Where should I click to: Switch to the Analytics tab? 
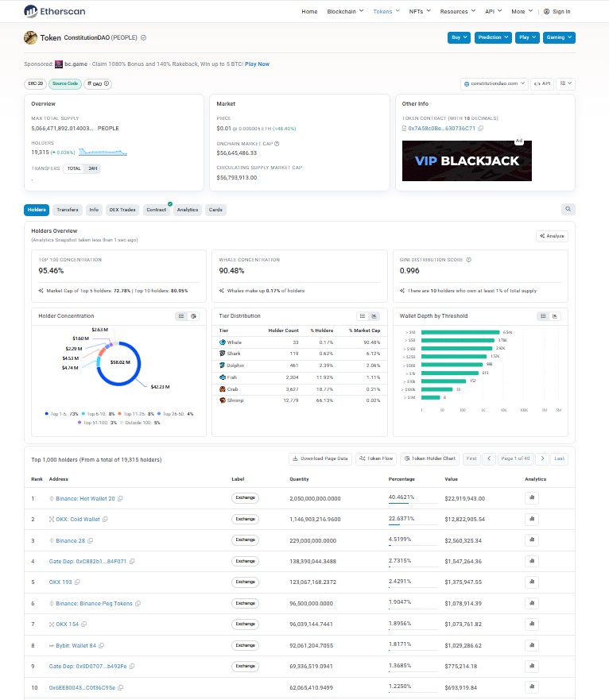(x=187, y=210)
